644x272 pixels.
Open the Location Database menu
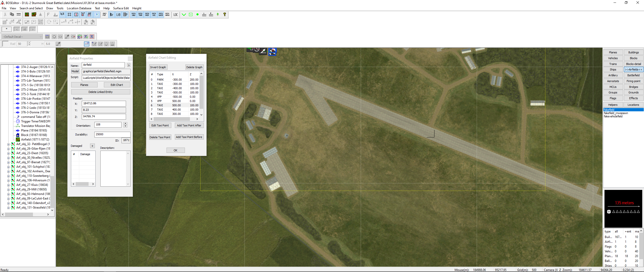[79, 8]
